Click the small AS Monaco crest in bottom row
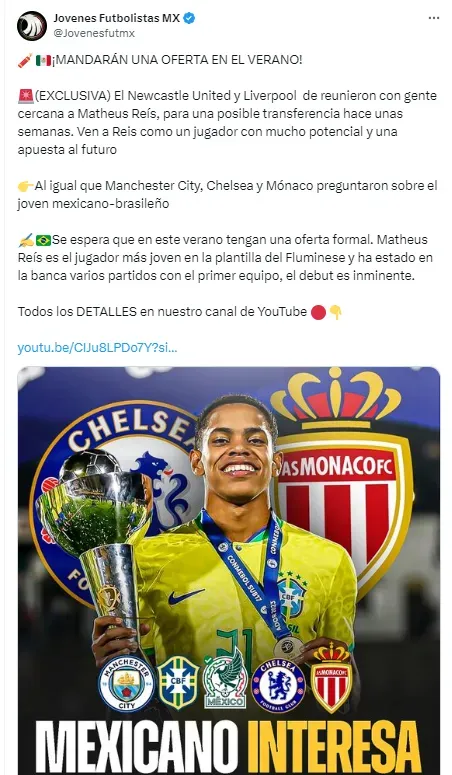Screen dimensions: 452x775 tap(331, 678)
